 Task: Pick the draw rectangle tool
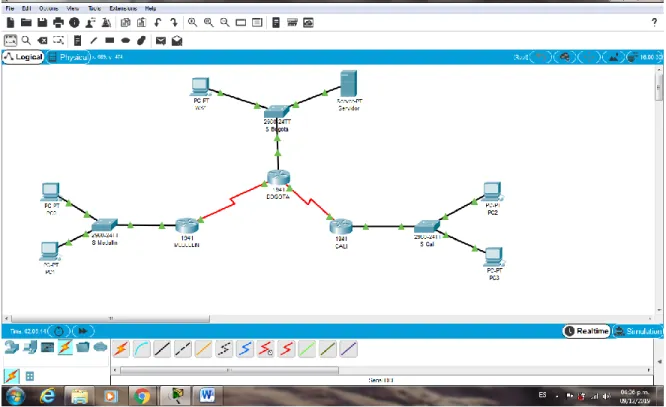pos(110,40)
